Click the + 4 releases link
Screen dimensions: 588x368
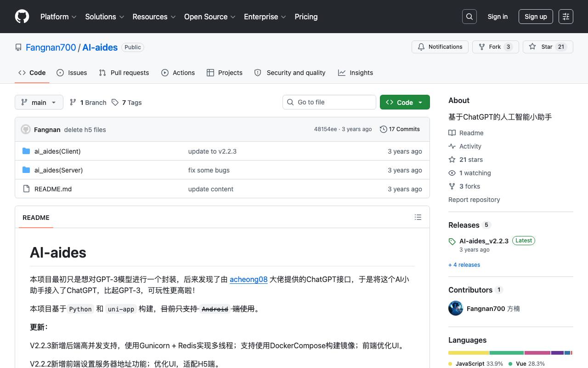click(x=464, y=264)
